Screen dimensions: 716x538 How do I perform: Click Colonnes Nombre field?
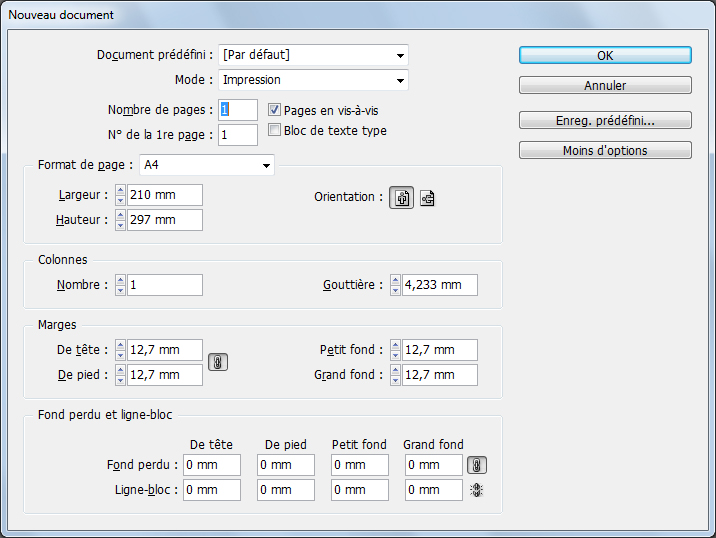point(165,285)
